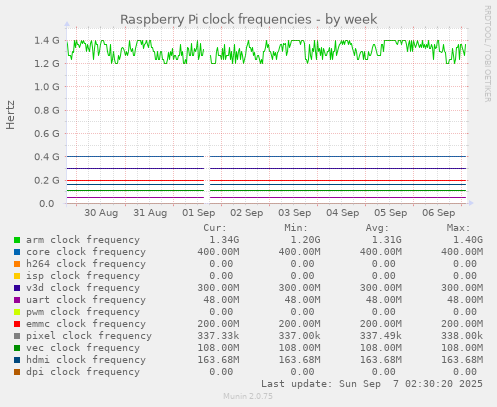Click the arm current value 1.34G
497x407 pixels.
[224, 240]
